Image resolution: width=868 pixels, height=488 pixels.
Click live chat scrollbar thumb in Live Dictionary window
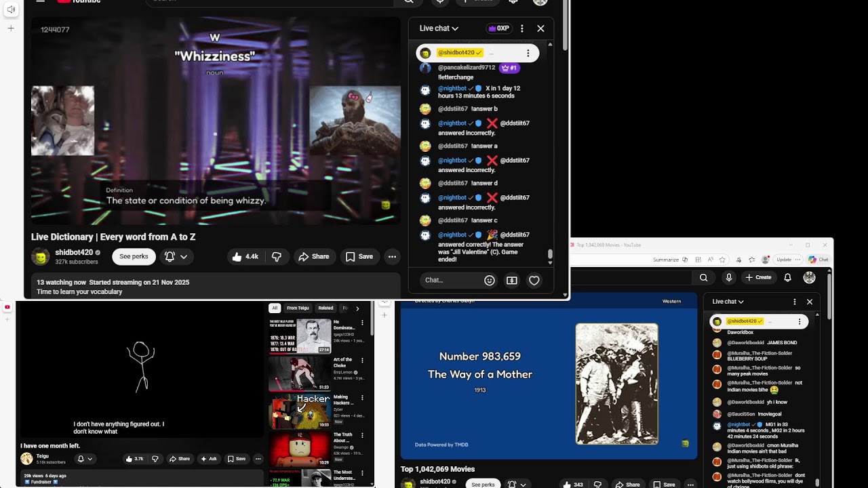click(550, 255)
